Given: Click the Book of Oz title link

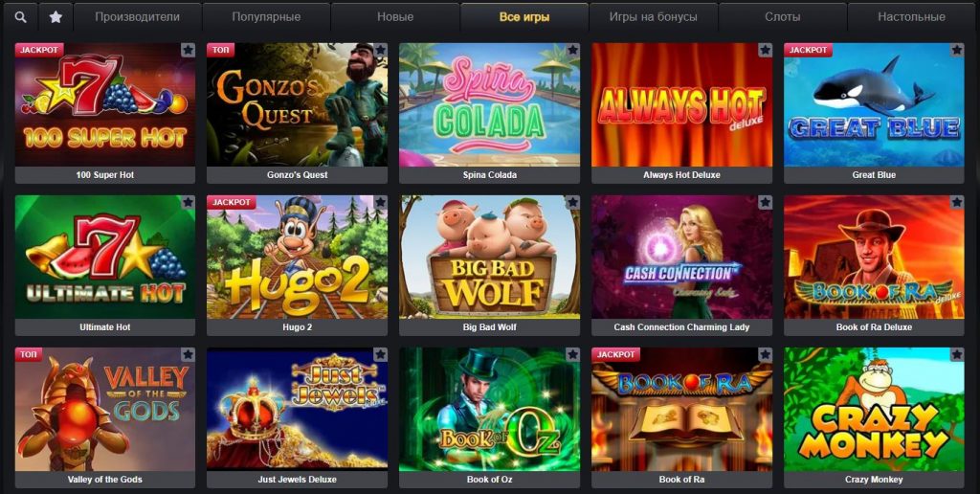Looking at the screenshot, I should click(x=489, y=480).
